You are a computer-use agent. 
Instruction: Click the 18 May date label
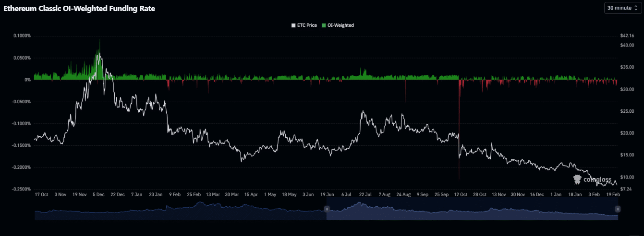tap(289, 195)
